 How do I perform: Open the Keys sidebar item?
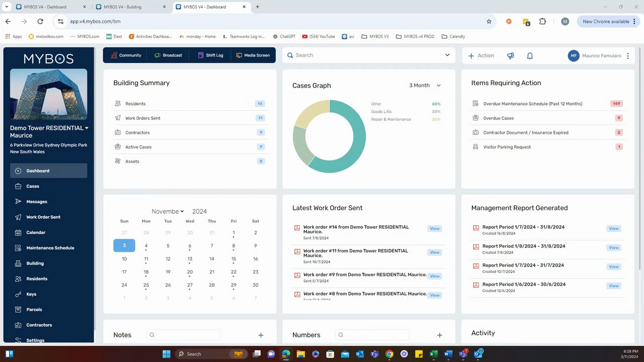pyautogui.click(x=31, y=294)
